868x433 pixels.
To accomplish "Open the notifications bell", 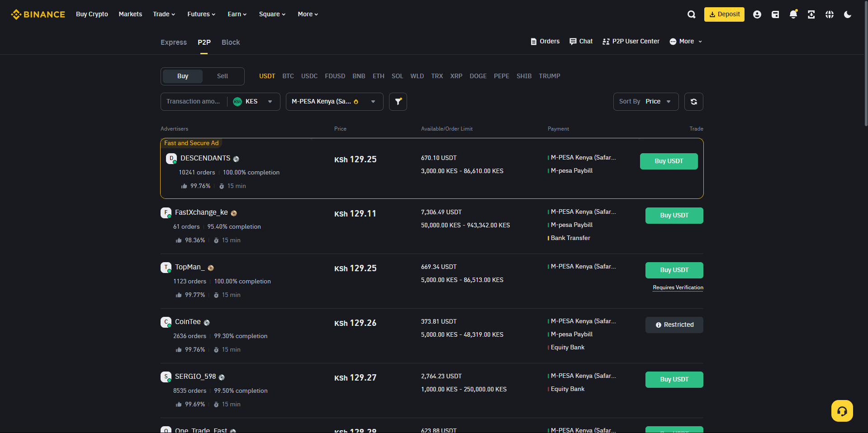I will (x=793, y=14).
